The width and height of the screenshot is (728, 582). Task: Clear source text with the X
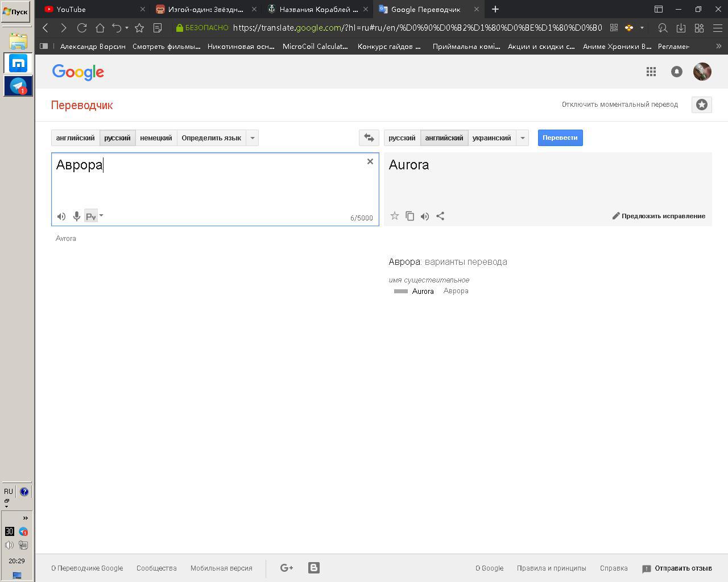(x=370, y=161)
